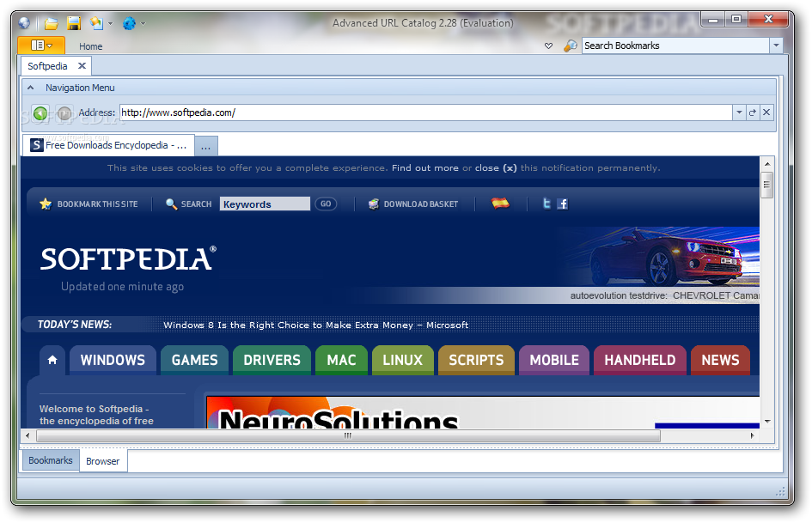Click the stop X icon beside address

[x=766, y=113]
